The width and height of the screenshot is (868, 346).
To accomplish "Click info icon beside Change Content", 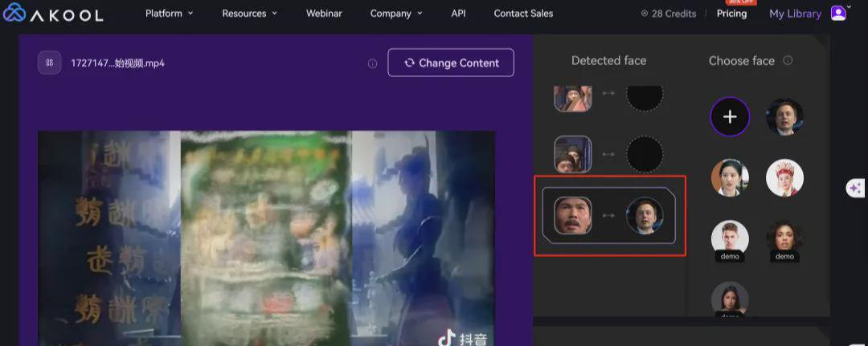I will [372, 63].
